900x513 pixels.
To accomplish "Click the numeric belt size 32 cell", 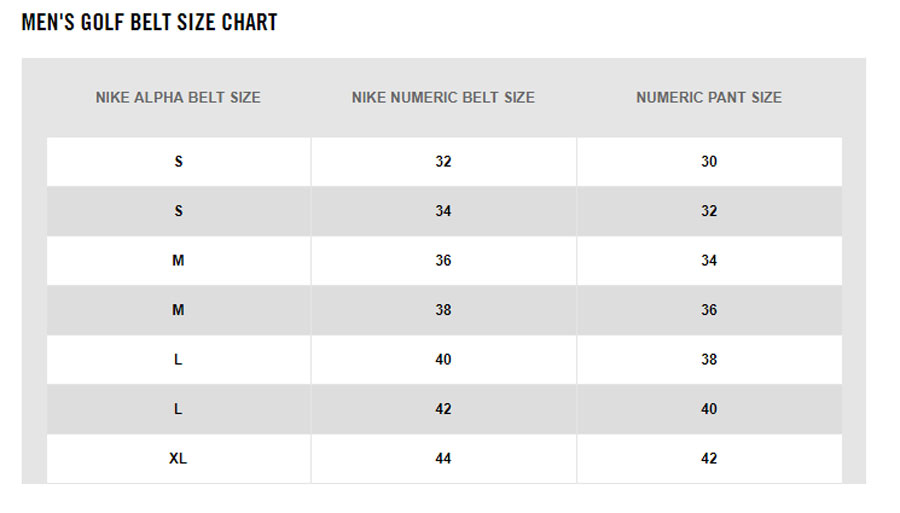I will click(x=443, y=162).
